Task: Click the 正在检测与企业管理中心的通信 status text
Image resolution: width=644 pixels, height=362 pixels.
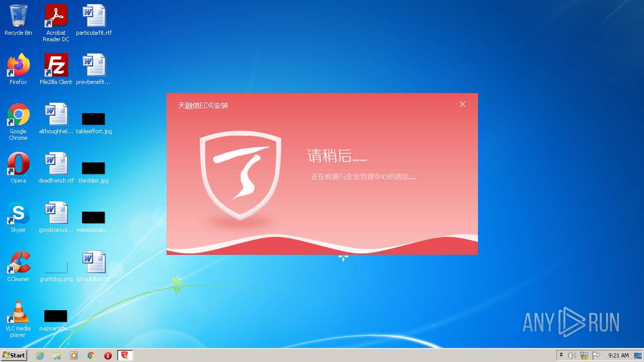Action: (363, 177)
